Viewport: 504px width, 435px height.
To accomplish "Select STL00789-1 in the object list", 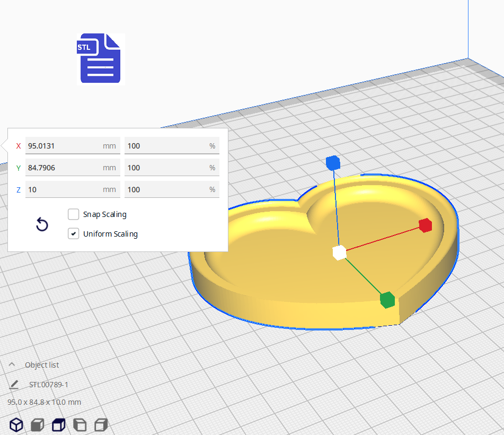I will [x=49, y=385].
